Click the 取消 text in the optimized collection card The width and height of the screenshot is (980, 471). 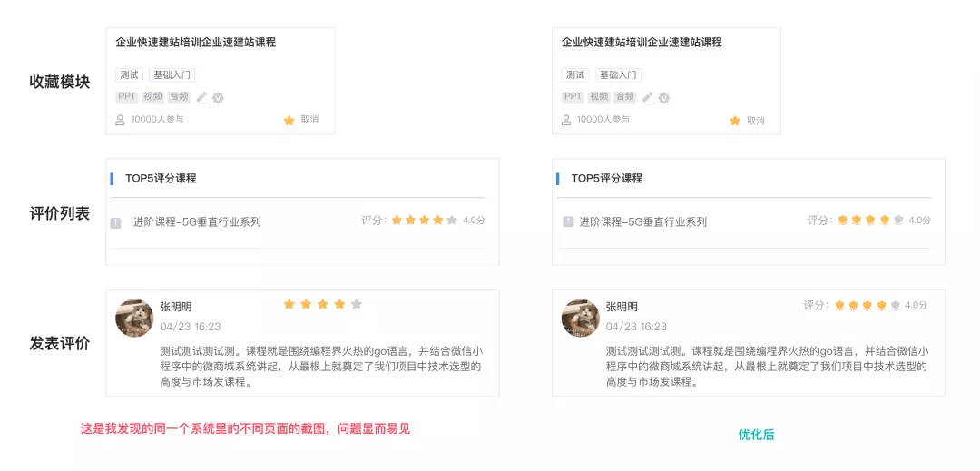coord(755,121)
